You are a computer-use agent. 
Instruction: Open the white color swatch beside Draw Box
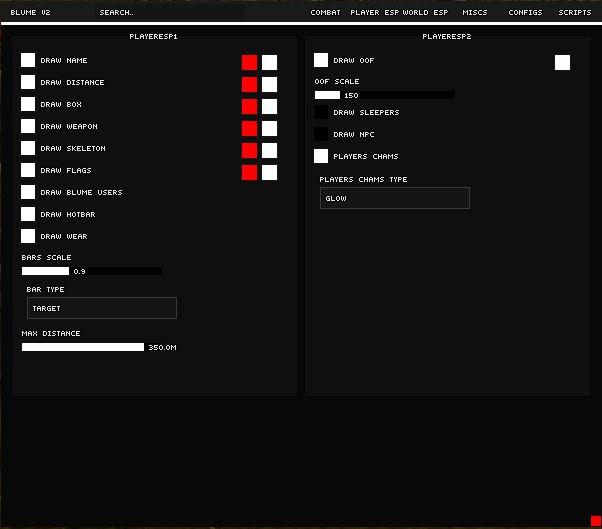[269, 106]
